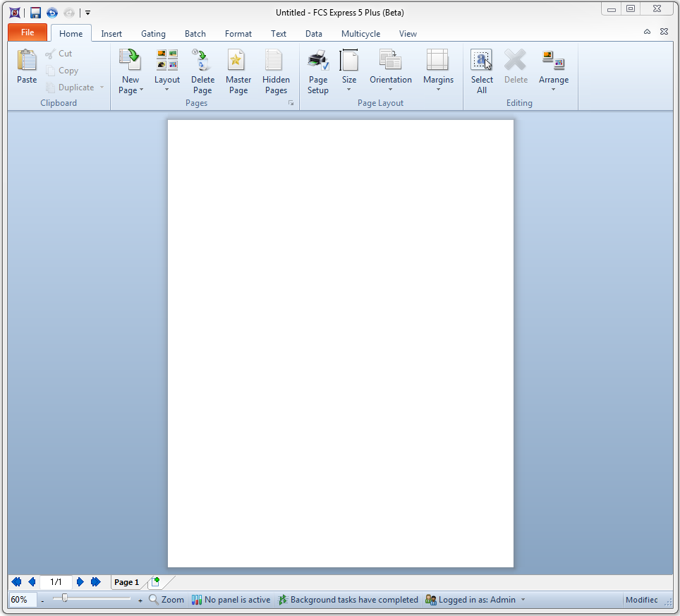Viewport: 680px width, 616px height.
Task: Show Hidden Pages
Action: pyautogui.click(x=276, y=61)
